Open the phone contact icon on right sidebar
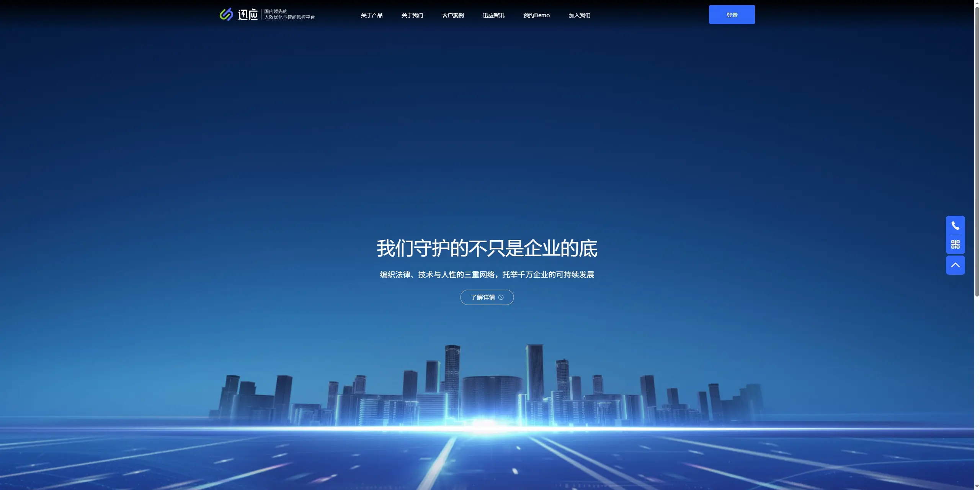 [x=955, y=225]
